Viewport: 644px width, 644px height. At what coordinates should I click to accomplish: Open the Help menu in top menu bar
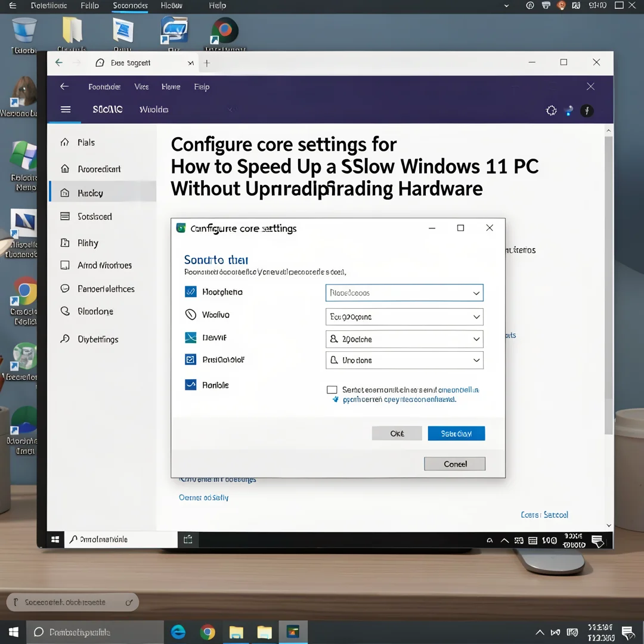click(217, 5)
